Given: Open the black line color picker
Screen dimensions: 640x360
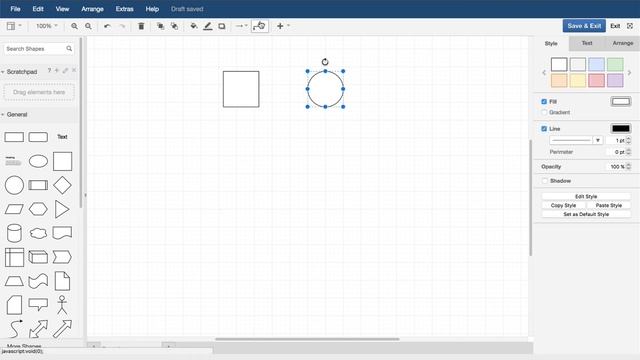Looking at the screenshot, I should (621, 129).
